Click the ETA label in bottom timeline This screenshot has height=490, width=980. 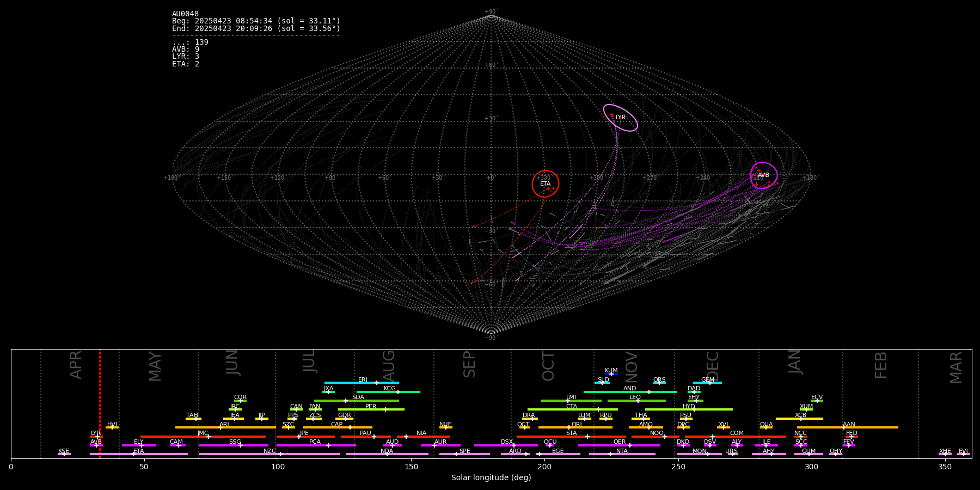139,451
